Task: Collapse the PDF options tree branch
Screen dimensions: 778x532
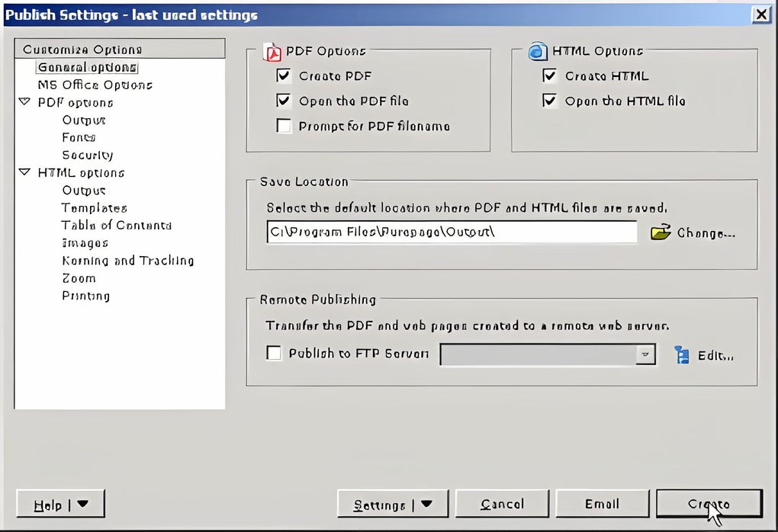Action: pyautogui.click(x=24, y=103)
